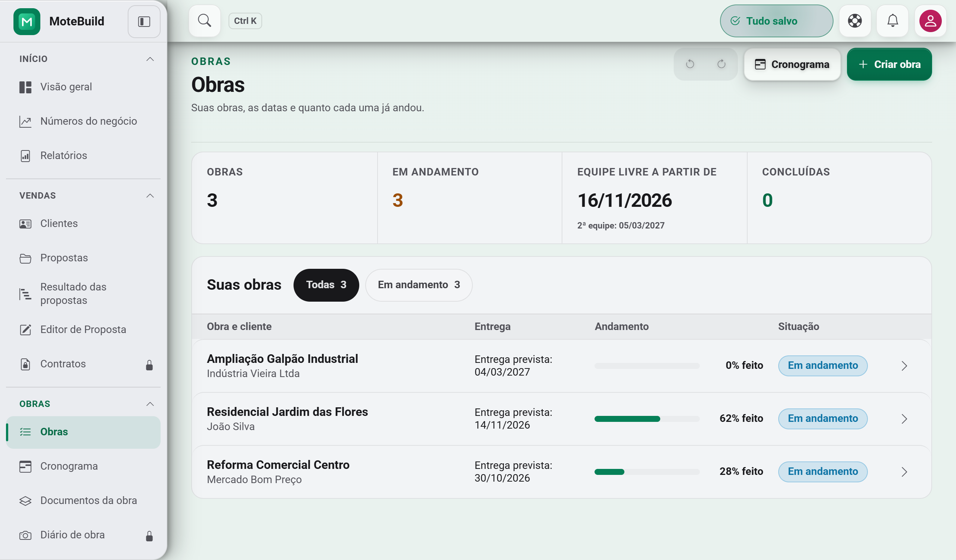Click the Clientes card icon
This screenshot has height=560, width=956.
(25, 224)
